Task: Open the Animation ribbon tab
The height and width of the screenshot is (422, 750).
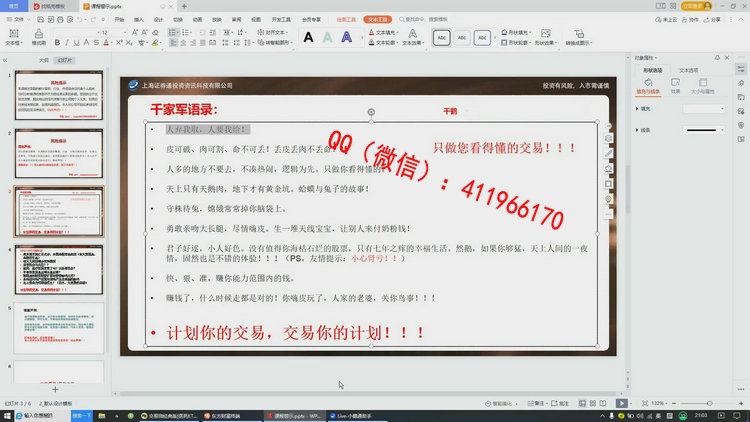Action: 198,20
